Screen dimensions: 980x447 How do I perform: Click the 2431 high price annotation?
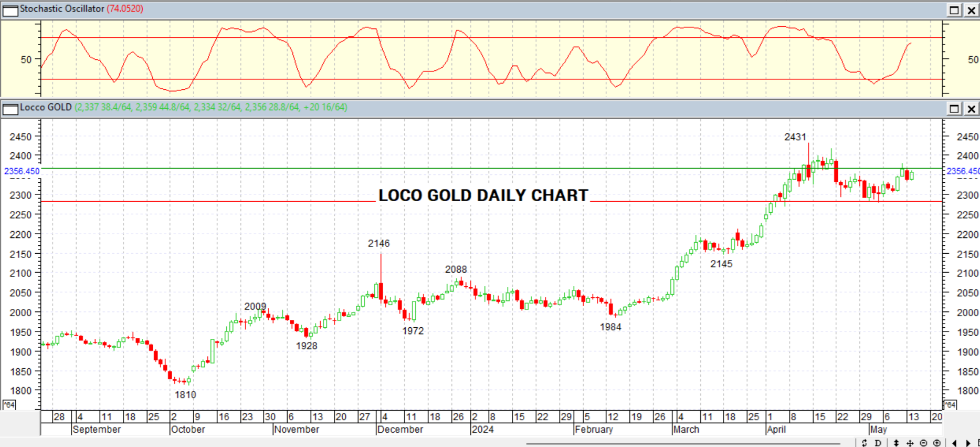point(795,137)
